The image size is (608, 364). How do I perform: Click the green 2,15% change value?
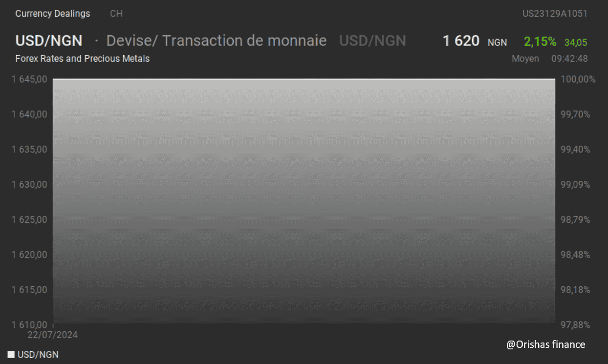[x=540, y=42]
